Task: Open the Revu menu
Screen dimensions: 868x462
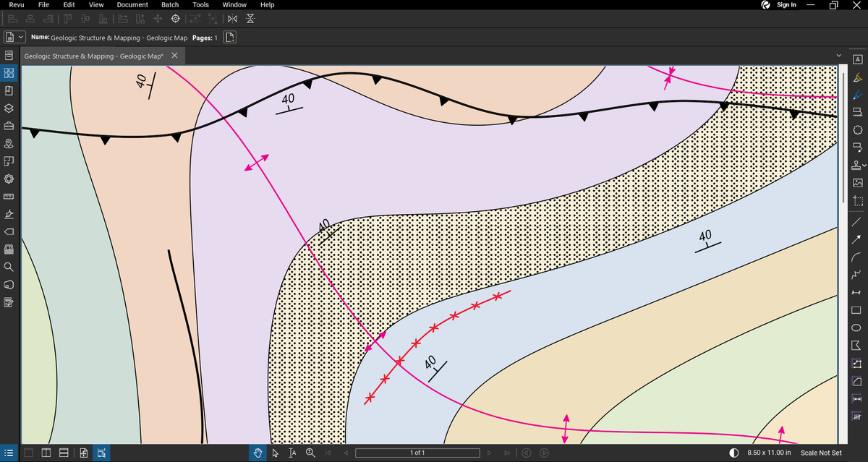Action: [x=16, y=5]
